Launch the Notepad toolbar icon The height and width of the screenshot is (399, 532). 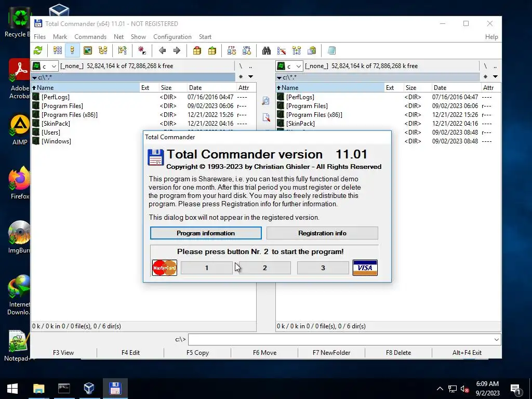pyautogui.click(x=331, y=50)
